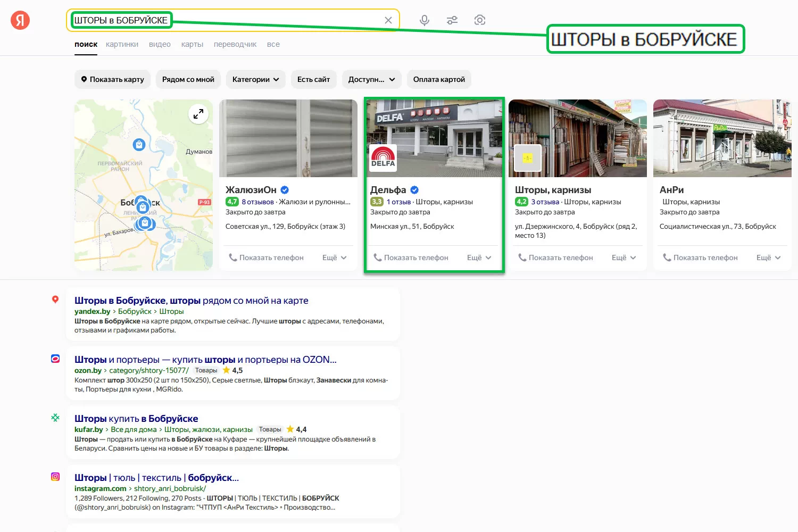
Task: Search by image with camera icon
Action: [x=480, y=20]
